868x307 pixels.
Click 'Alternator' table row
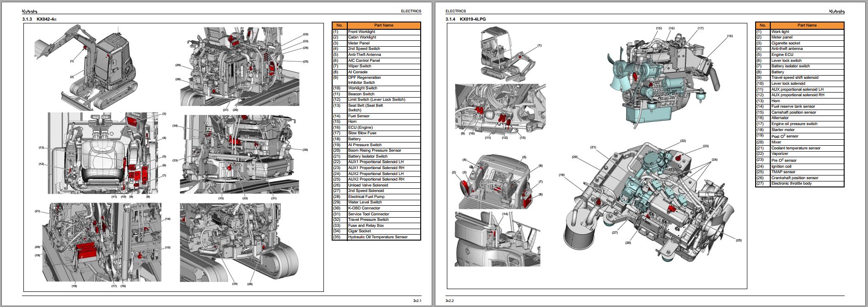click(x=800, y=118)
